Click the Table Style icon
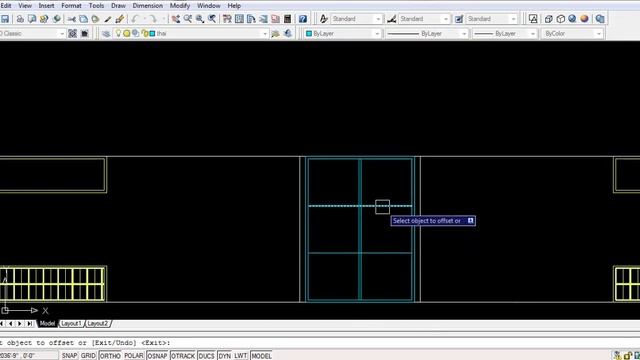The width and height of the screenshot is (640, 360). pos(459,19)
